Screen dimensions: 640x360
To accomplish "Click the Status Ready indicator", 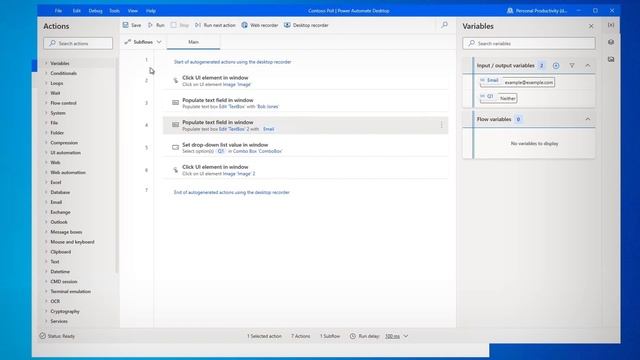I will click(57, 336).
